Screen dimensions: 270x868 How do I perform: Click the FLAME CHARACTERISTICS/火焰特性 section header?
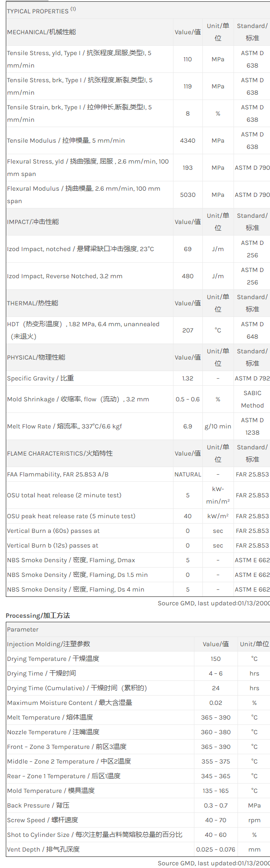[x=60, y=453]
